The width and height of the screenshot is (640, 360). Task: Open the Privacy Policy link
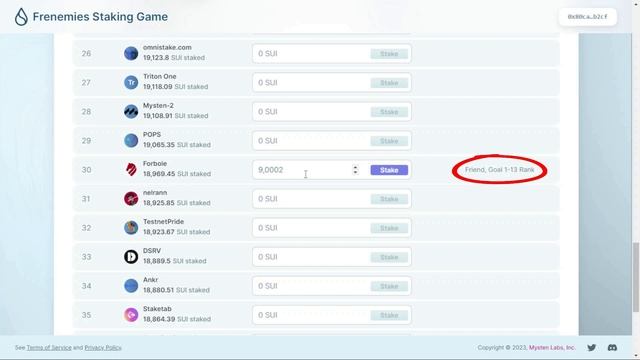click(103, 348)
